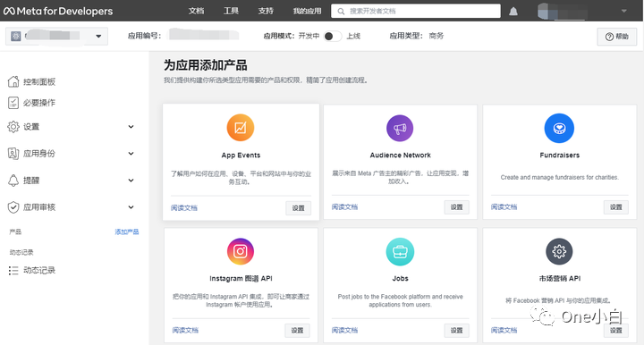This screenshot has width=644, height=345.
Task: Click the Audience Network card title
Action: click(x=400, y=155)
